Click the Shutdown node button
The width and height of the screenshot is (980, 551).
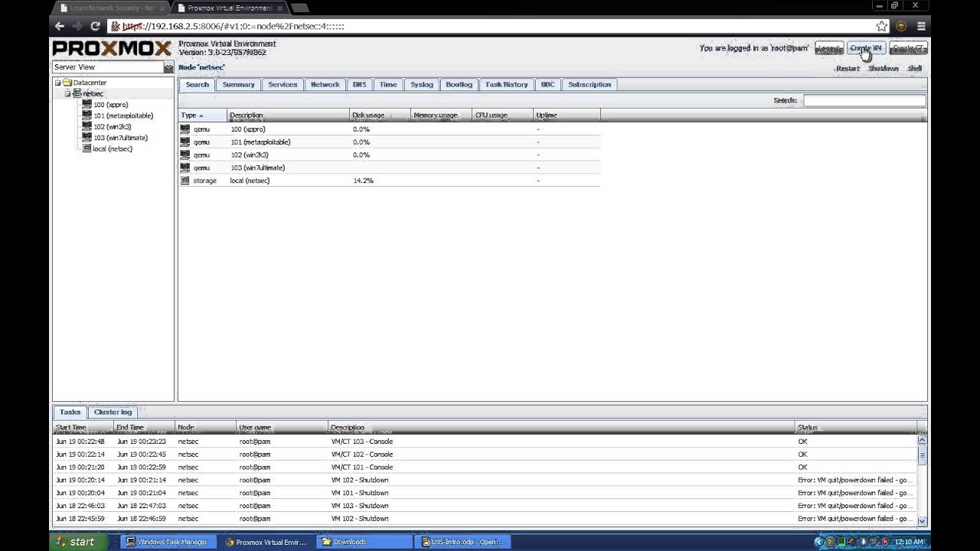[883, 69]
